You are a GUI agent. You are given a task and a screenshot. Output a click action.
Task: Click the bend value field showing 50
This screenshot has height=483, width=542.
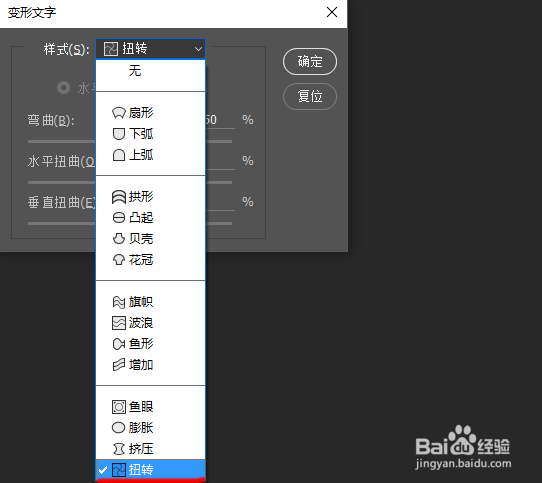pos(220,120)
